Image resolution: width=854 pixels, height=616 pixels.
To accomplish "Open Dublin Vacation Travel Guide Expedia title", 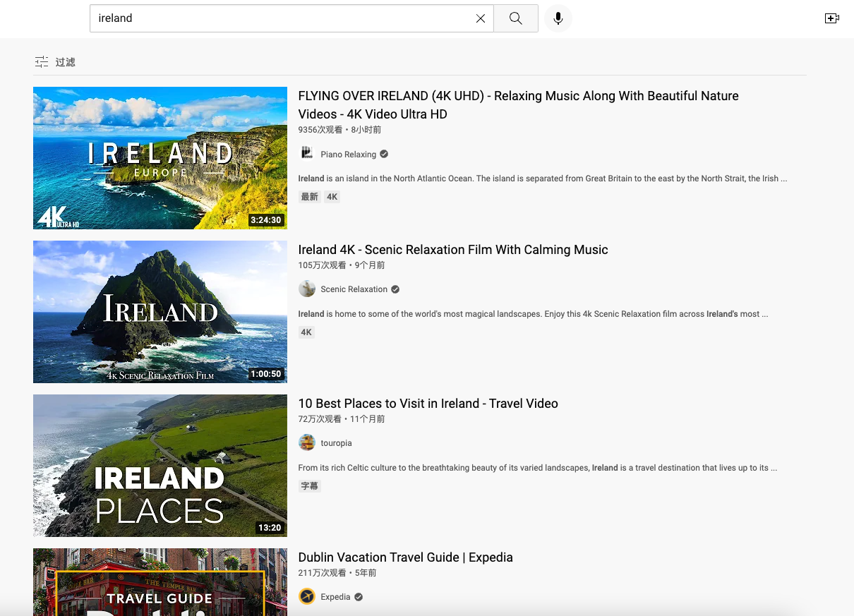I will (406, 557).
